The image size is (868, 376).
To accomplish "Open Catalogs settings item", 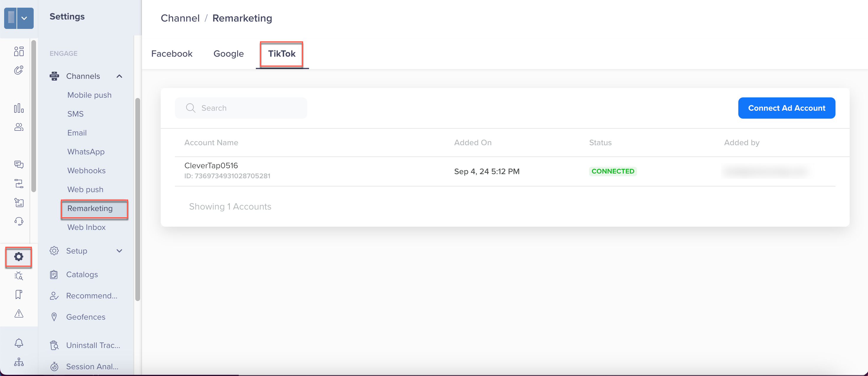I will (82, 275).
